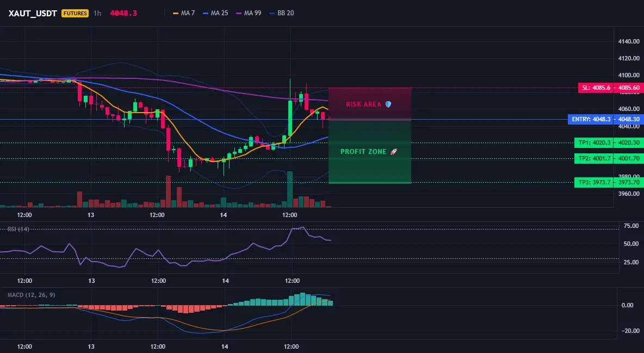Click the tallest red volume bar
The width and height of the screenshot is (644, 353).
(168, 191)
